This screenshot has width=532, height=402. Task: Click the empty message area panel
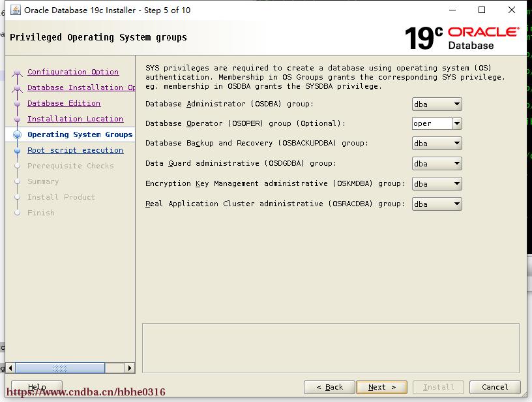tap(331, 348)
